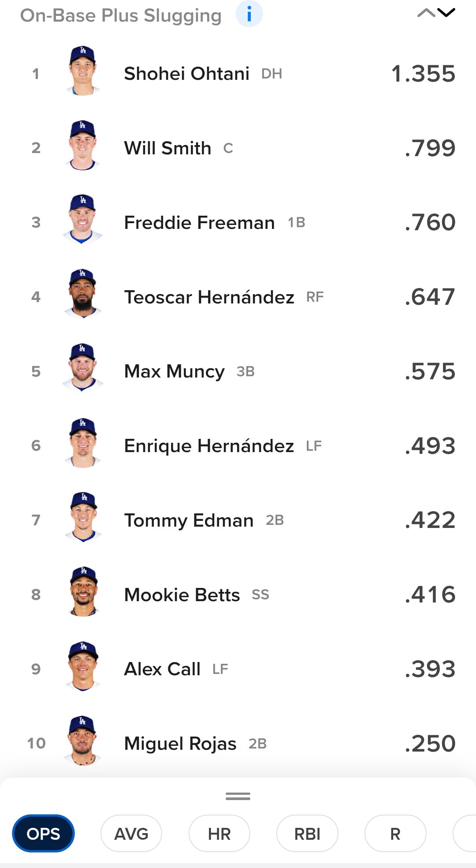The width and height of the screenshot is (476, 868).
Task: Tap the info icon beside On-Base Plus Slugging
Action: [249, 14]
